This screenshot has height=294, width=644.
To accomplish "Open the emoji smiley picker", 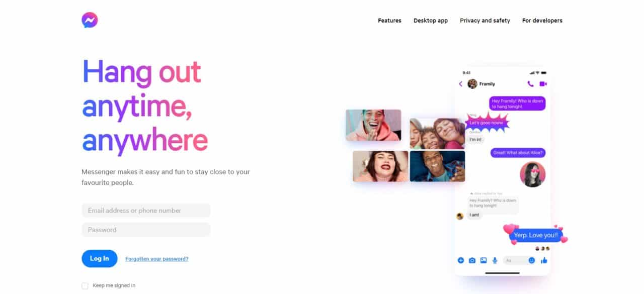I will (532, 260).
